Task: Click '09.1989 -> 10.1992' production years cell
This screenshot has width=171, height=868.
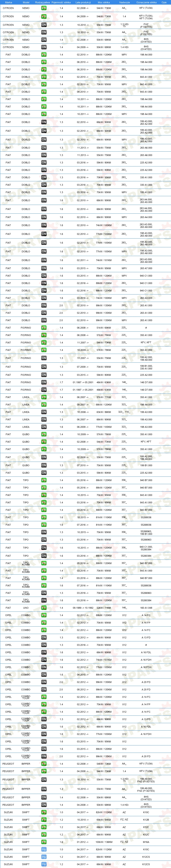Action: (x=83, y=608)
